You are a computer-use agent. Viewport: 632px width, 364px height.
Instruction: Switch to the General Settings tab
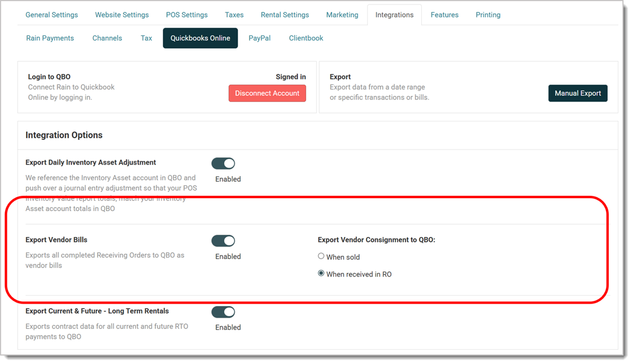(x=51, y=15)
